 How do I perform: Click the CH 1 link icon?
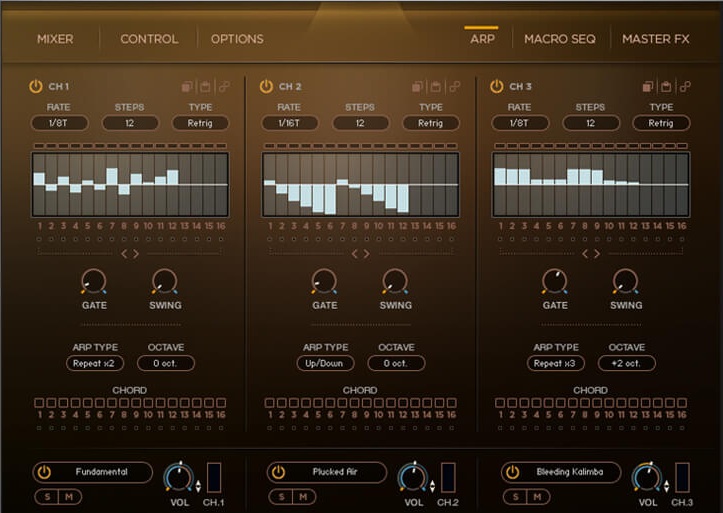click(224, 87)
